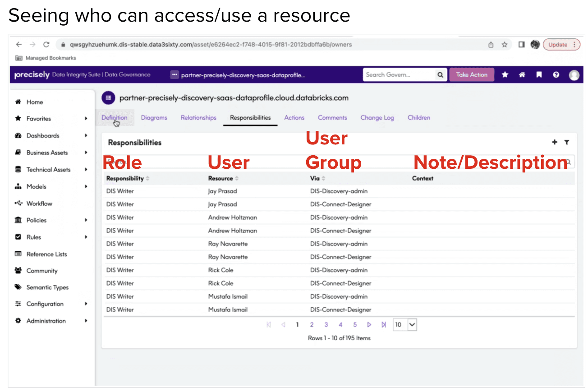The height and width of the screenshot is (389, 588).
Task: View the Comments tab
Action: [332, 118]
